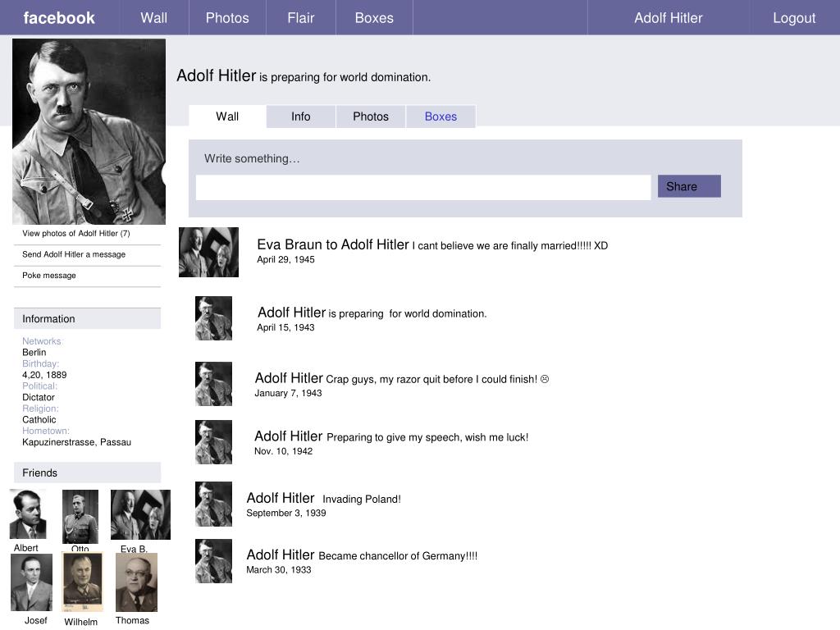Click the 'Catholic' religion value
This screenshot has height=630, width=840.
(x=39, y=419)
